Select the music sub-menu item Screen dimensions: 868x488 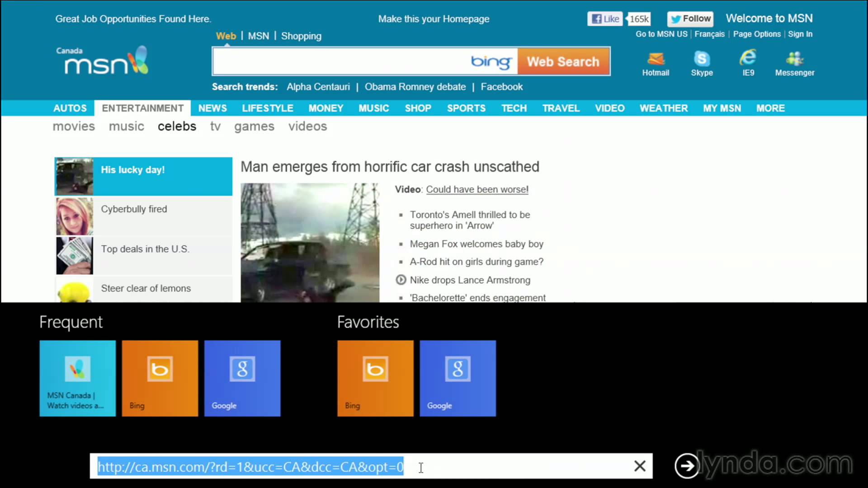point(127,127)
